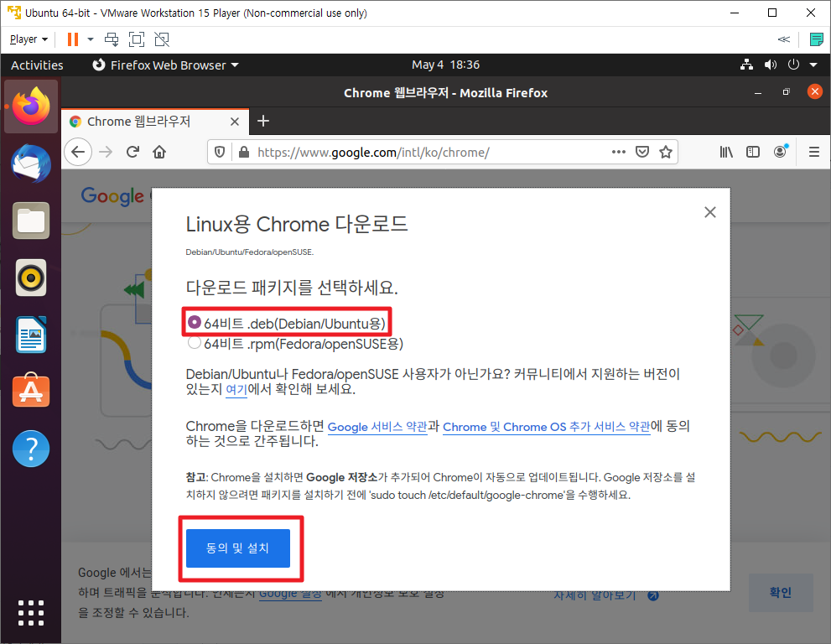Open the Help icon in dock
The image size is (831, 644).
31,449
